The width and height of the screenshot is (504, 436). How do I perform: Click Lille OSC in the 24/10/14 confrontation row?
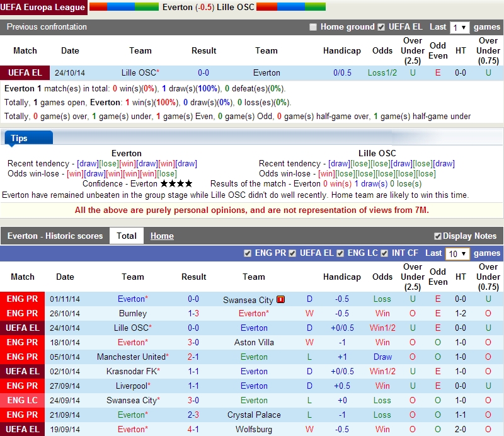[x=140, y=72]
